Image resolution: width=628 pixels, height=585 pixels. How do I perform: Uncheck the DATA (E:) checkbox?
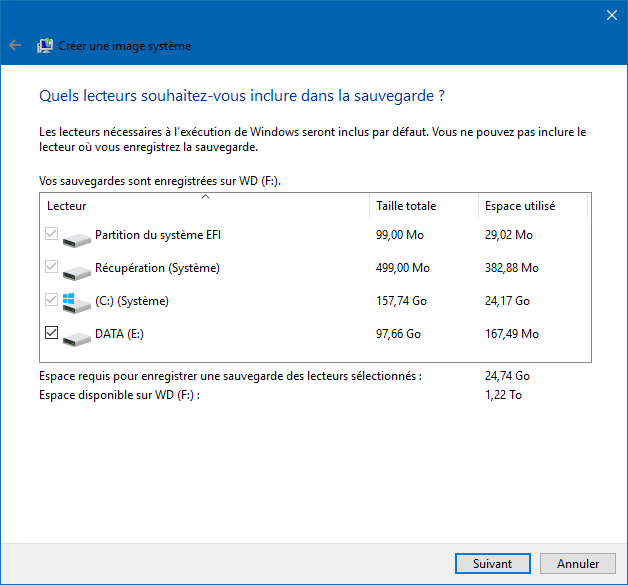click(x=52, y=332)
